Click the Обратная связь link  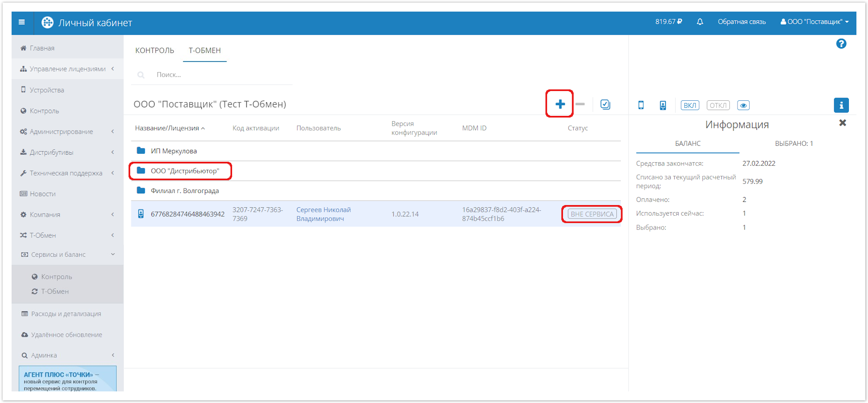click(x=742, y=22)
